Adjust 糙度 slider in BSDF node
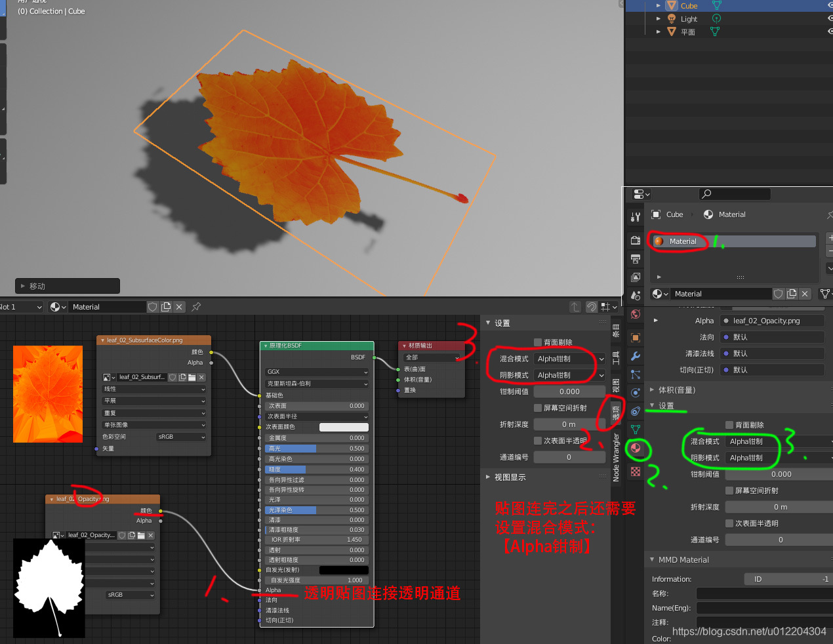The width and height of the screenshot is (833, 644). pyautogui.click(x=317, y=470)
